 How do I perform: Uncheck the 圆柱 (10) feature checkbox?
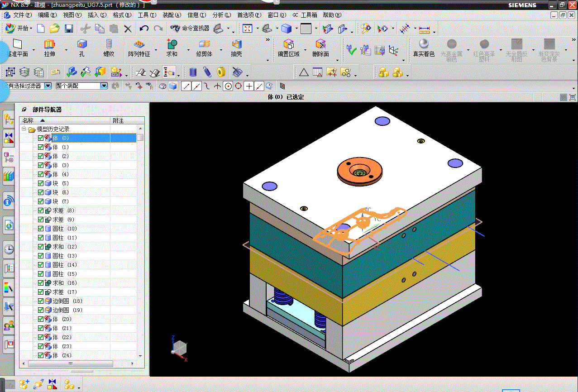(41, 228)
